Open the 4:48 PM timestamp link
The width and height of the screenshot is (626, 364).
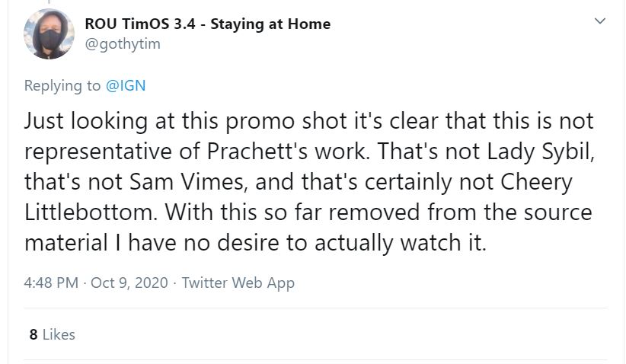coord(51,283)
